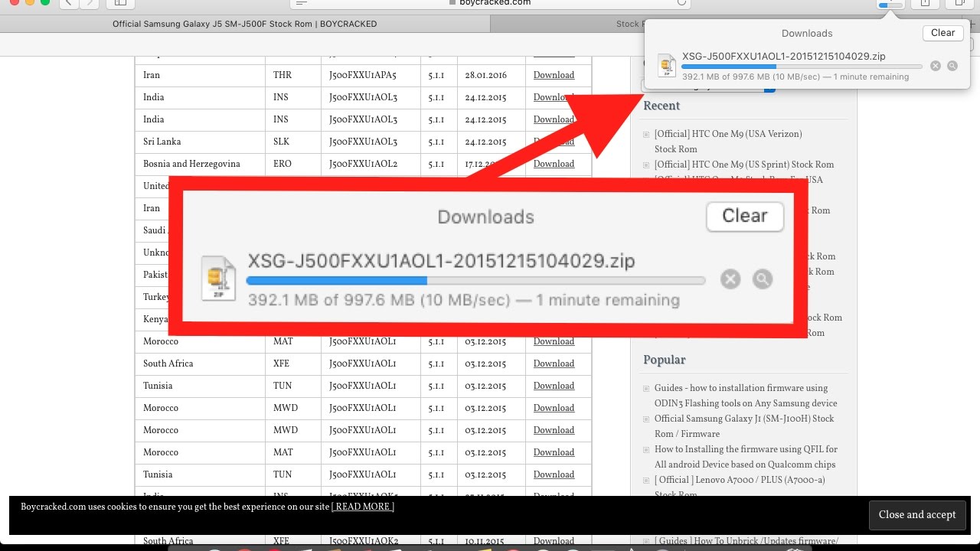
Task: Click the Popular sidebar heading
Action: pyautogui.click(x=665, y=360)
